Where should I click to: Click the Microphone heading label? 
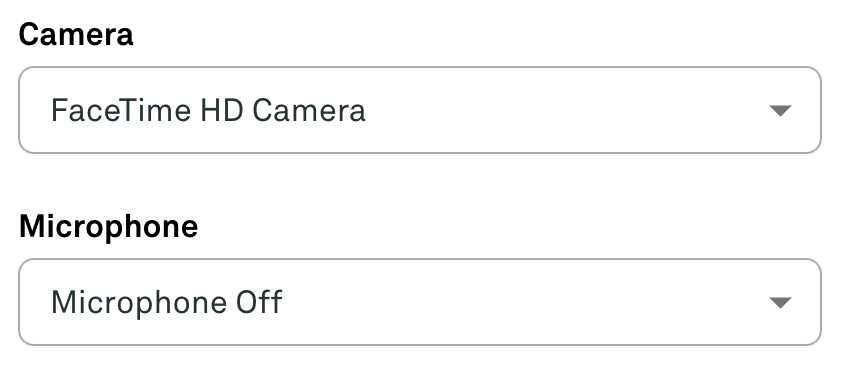[x=109, y=227]
